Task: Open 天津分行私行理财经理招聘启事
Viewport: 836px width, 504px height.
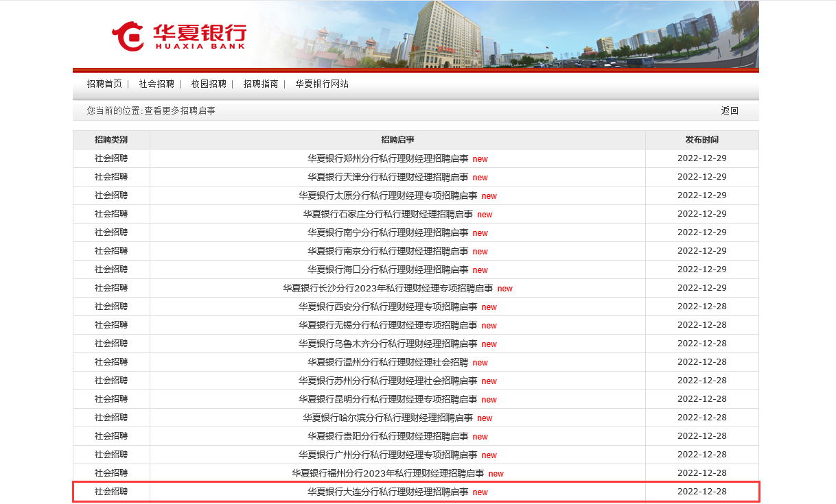Action: (x=388, y=177)
